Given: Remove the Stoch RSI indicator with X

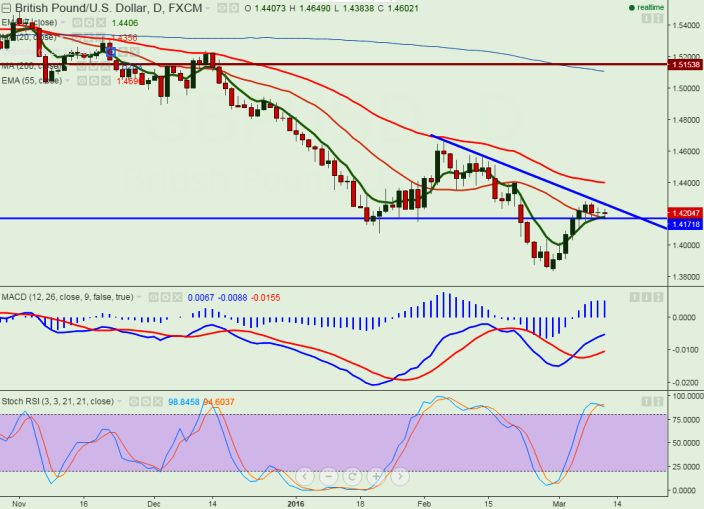Looking at the screenshot, I should coord(157,401).
